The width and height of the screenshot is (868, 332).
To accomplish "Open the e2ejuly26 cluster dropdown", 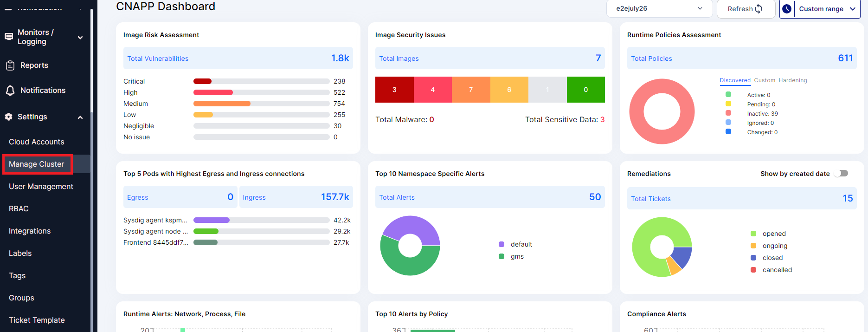I will 659,9.
